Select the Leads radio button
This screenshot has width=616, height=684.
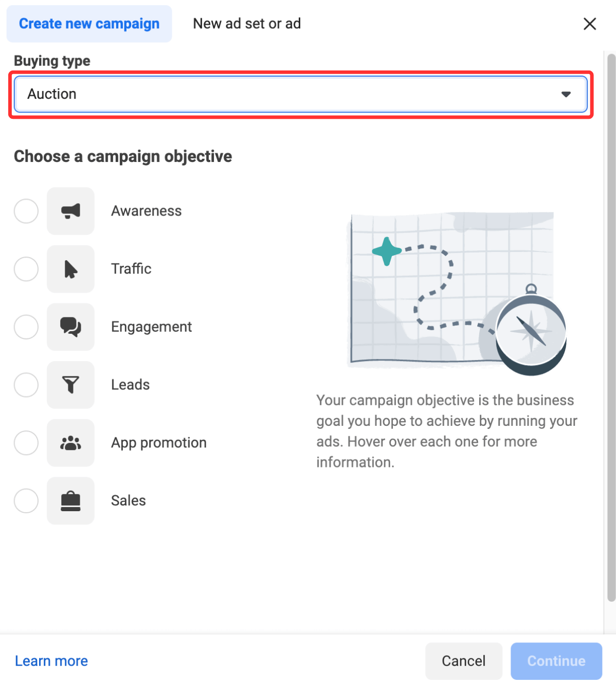pyautogui.click(x=26, y=385)
